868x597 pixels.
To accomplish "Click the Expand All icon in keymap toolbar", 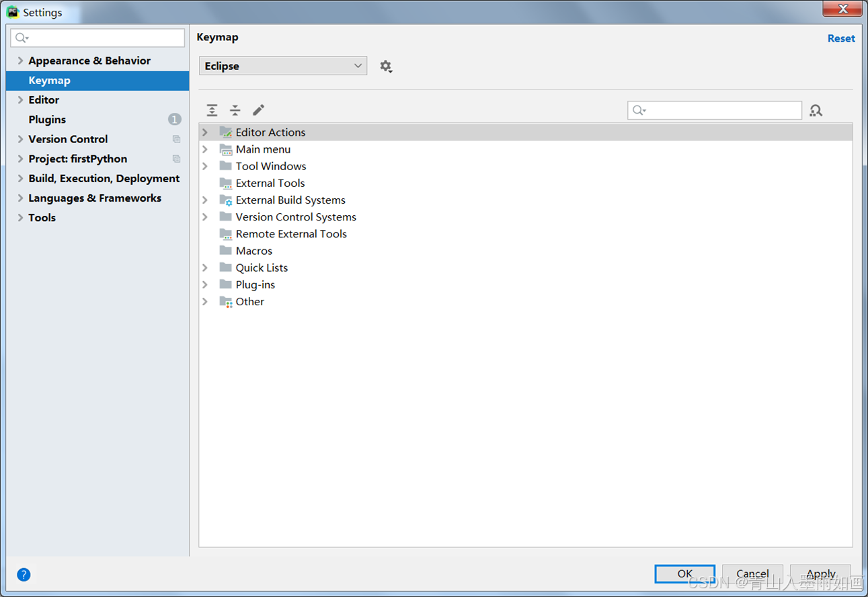I will (x=212, y=110).
